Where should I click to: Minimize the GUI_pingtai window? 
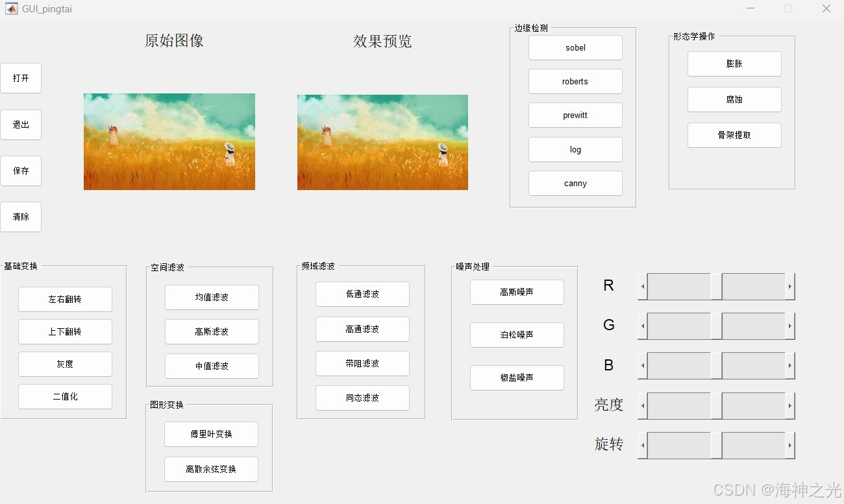751,8
